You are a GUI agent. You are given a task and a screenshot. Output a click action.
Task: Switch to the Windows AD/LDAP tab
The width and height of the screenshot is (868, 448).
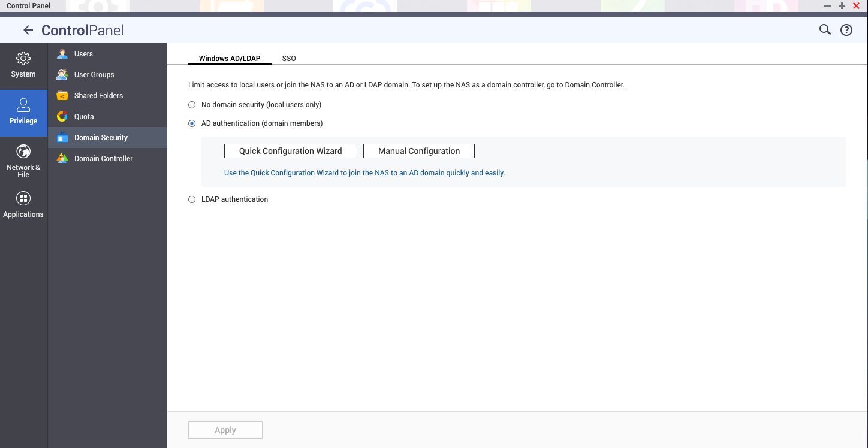tap(230, 59)
